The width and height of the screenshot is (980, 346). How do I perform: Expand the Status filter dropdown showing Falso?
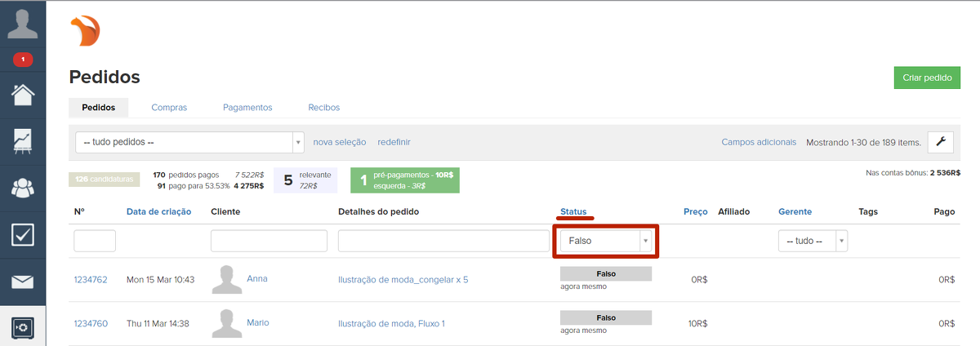[x=605, y=241]
